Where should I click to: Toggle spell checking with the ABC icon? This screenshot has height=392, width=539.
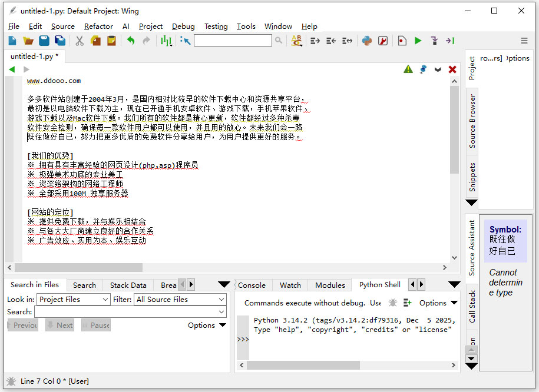pyautogui.click(x=297, y=40)
